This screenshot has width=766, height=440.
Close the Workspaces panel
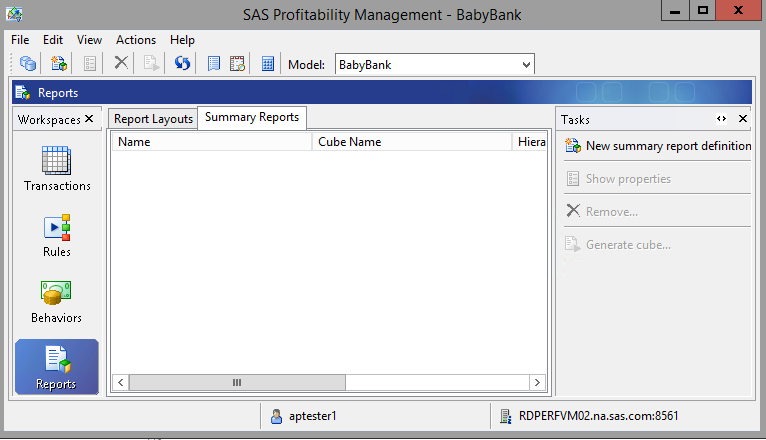pyautogui.click(x=88, y=119)
